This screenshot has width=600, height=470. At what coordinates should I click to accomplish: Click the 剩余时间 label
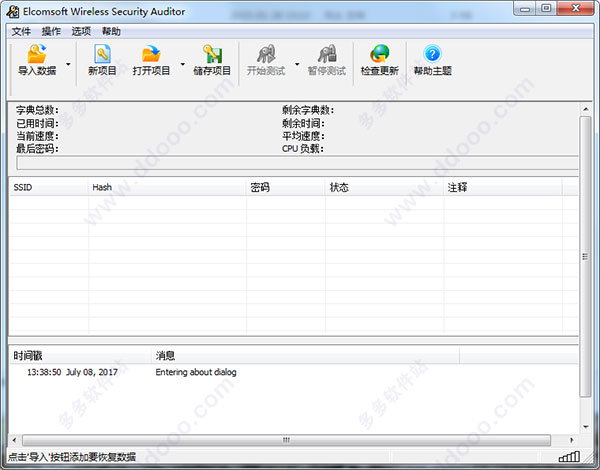pos(303,123)
